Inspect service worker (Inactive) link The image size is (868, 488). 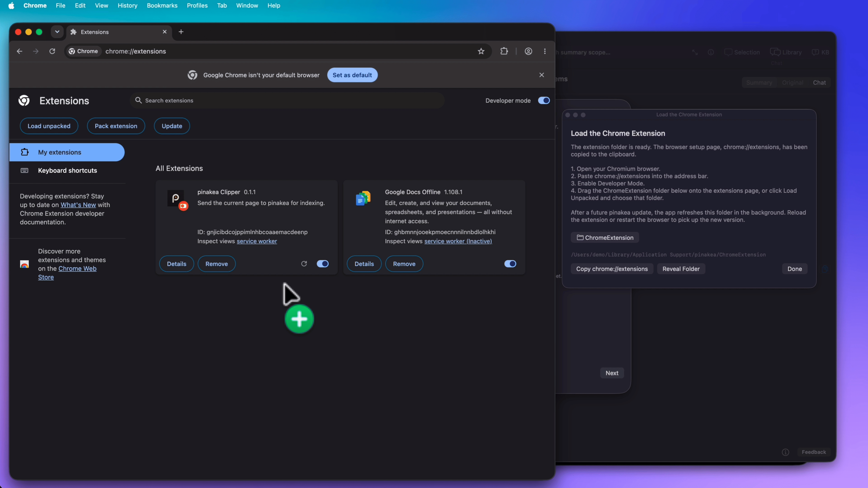458,241
